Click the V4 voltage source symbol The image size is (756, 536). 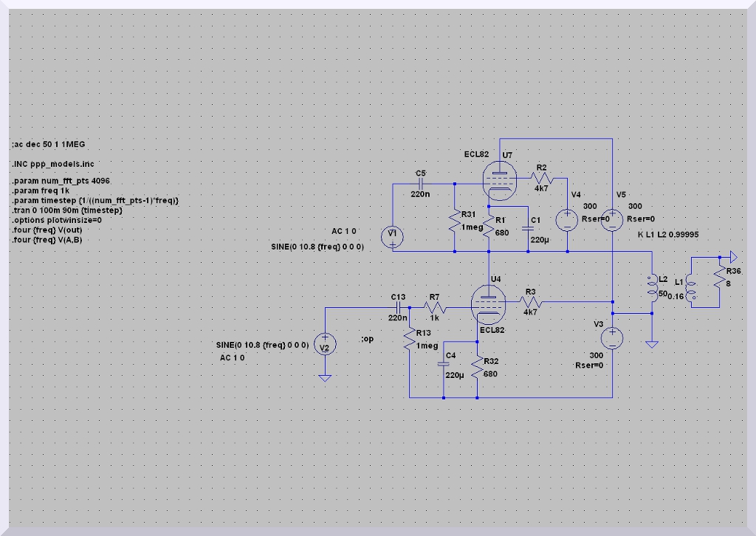[567, 220]
